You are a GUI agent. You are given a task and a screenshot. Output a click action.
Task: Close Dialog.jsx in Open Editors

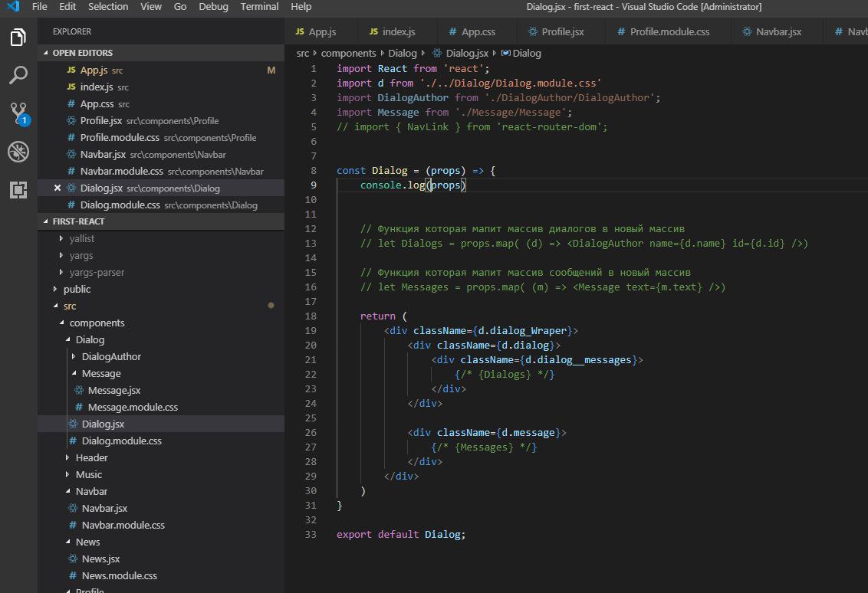point(58,188)
